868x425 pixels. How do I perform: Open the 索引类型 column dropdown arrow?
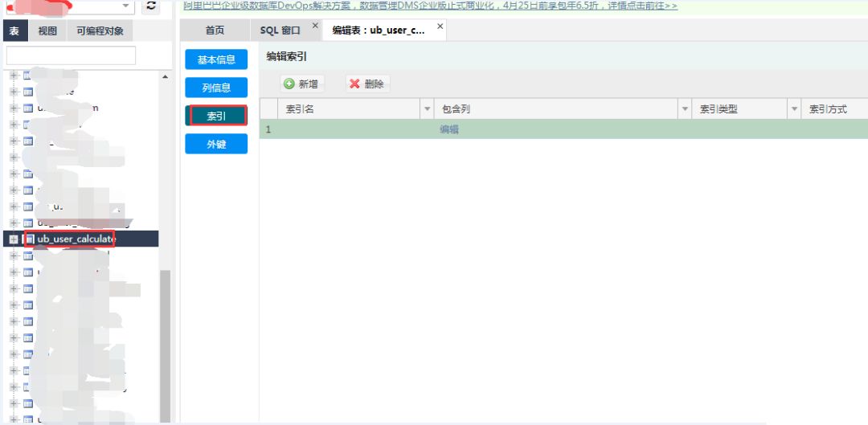pos(795,109)
